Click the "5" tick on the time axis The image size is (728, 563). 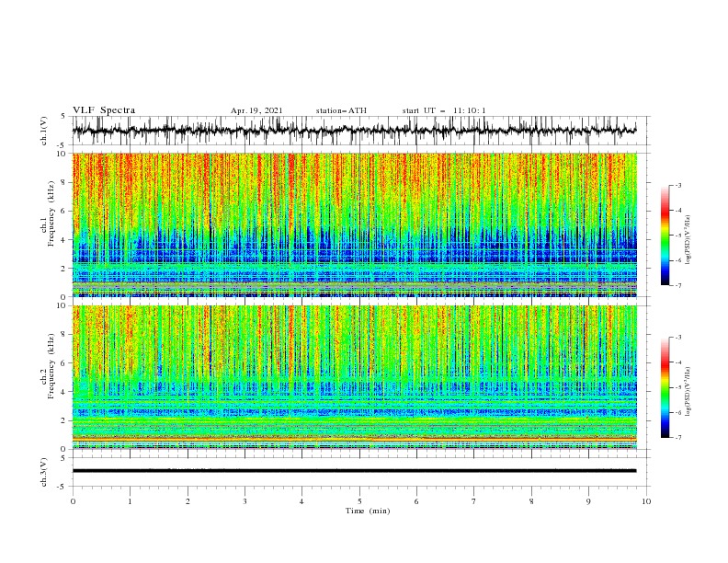click(359, 501)
